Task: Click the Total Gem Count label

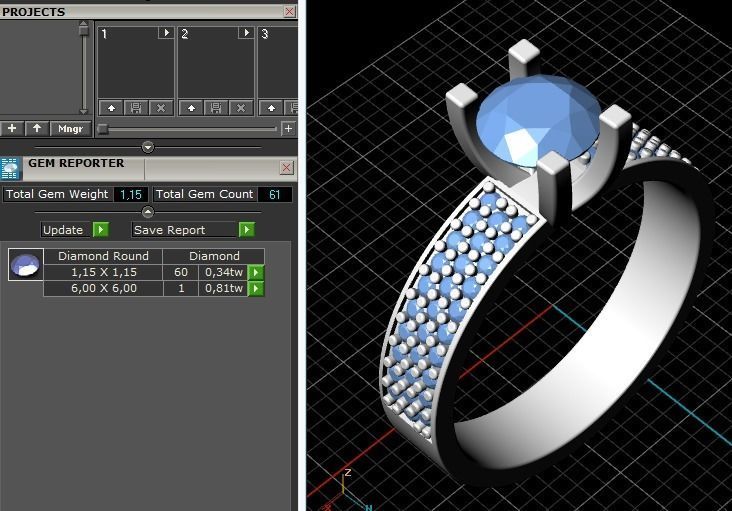Action: [x=204, y=194]
